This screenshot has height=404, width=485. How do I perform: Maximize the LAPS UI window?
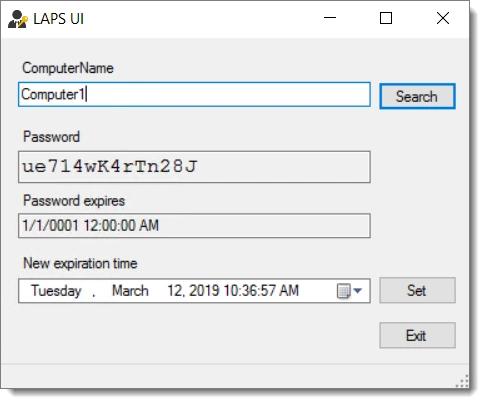click(386, 18)
